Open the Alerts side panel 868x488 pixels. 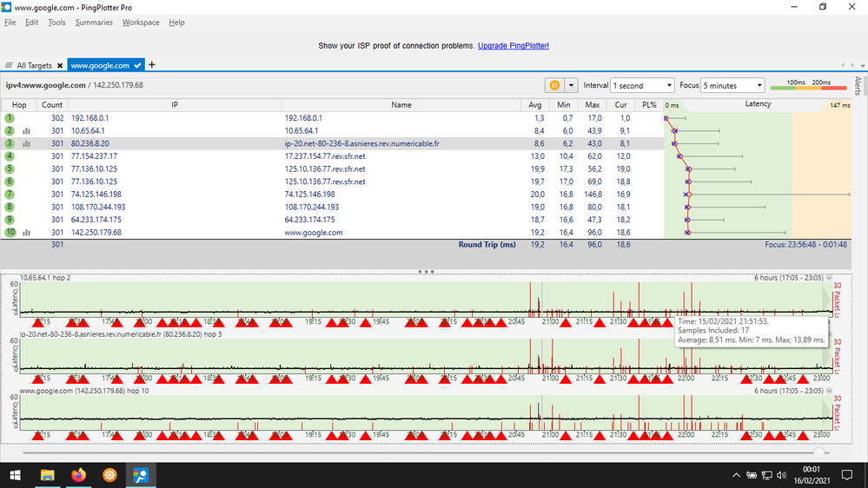858,86
